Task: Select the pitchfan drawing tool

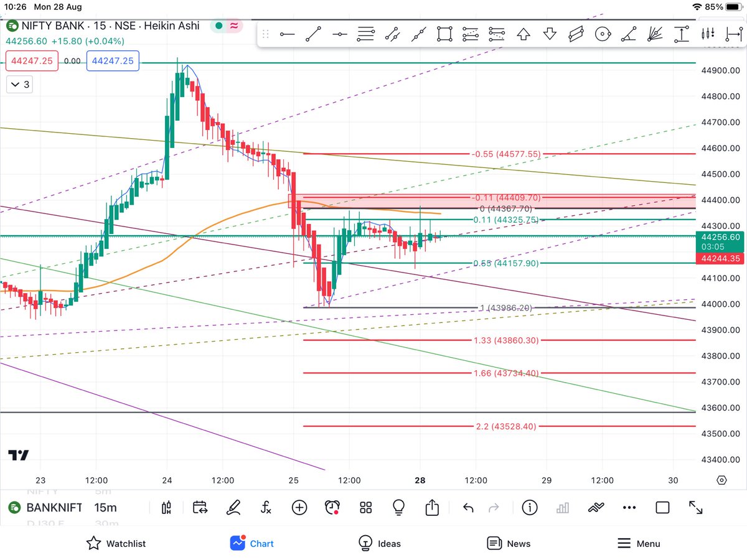Action: pos(655,34)
